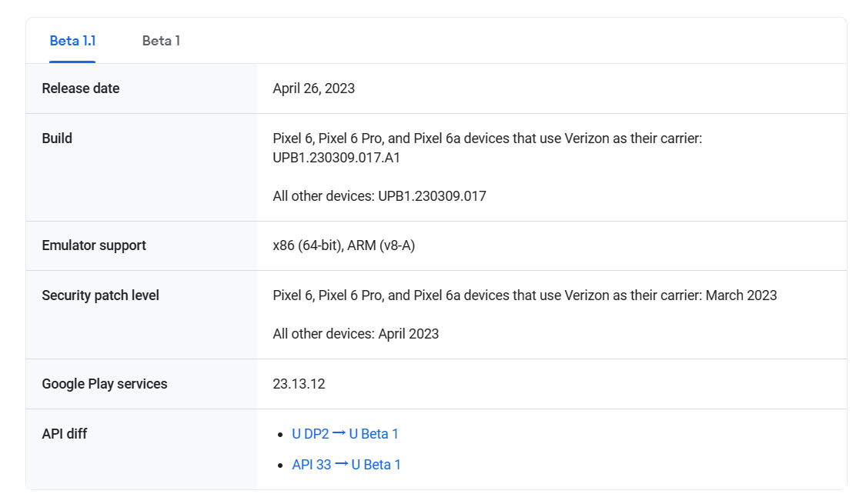Open the U DP2 → U Beta 1 link
This screenshot has height=504, width=856.
(x=345, y=434)
